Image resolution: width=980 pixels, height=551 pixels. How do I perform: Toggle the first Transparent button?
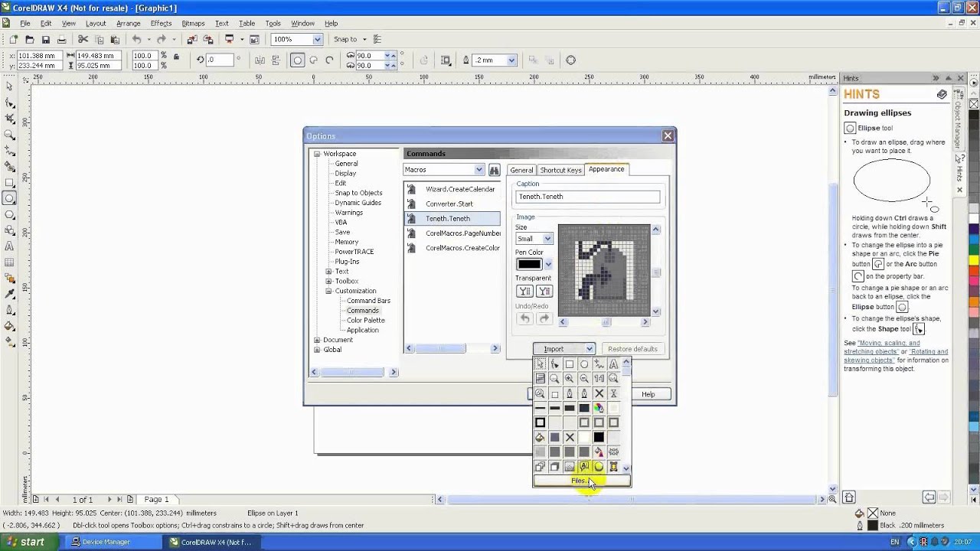tap(524, 291)
